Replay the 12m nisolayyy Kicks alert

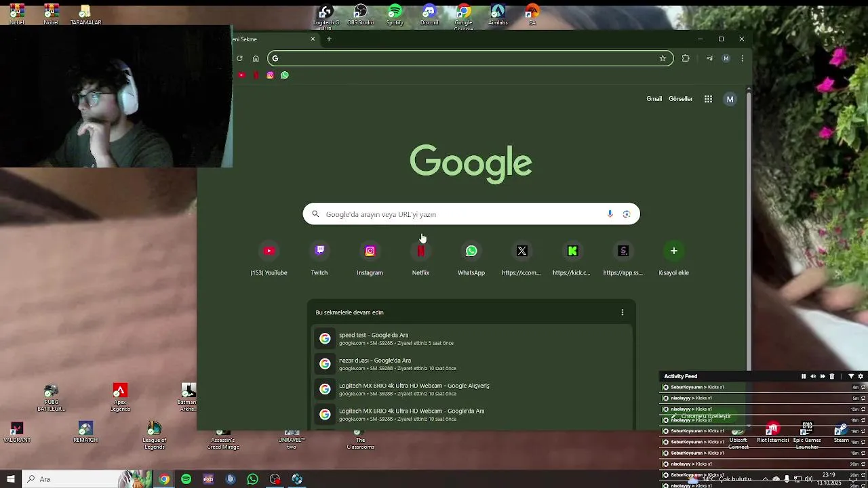(x=863, y=409)
